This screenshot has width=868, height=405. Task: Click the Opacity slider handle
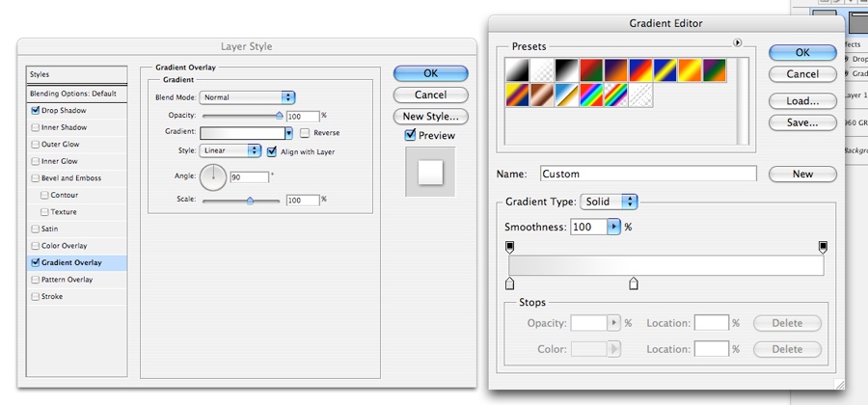pyautogui.click(x=279, y=116)
